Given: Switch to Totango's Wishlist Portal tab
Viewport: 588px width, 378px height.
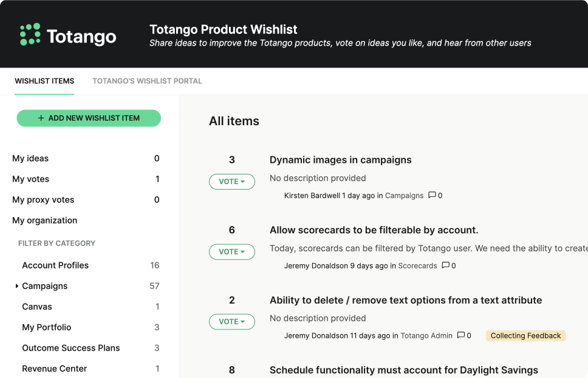Looking at the screenshot, I should click(147, 81).
